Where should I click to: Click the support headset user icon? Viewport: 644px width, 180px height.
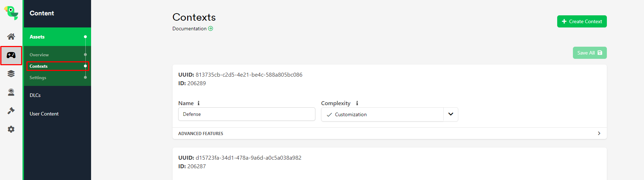(x=11, y=92)
